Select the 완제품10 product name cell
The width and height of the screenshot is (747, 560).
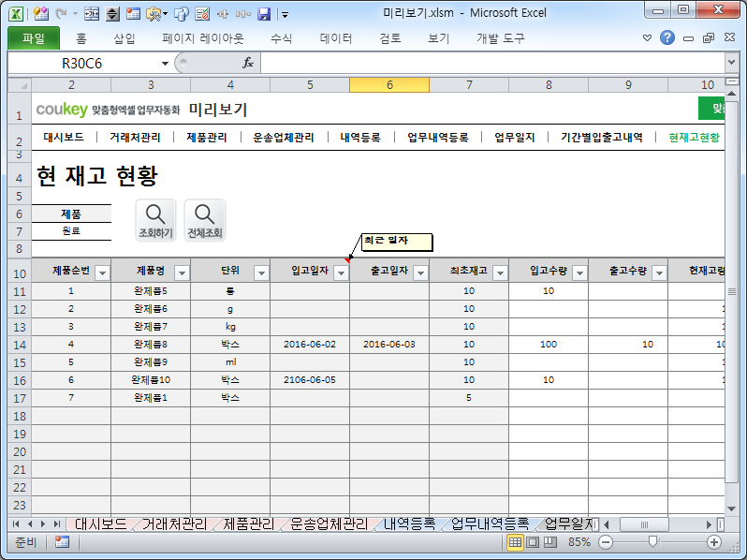pyautogui.click(x=151, y=380)
